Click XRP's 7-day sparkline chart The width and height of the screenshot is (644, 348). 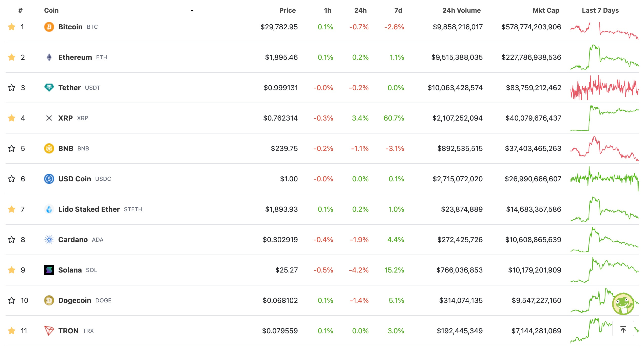click(604, 118)
